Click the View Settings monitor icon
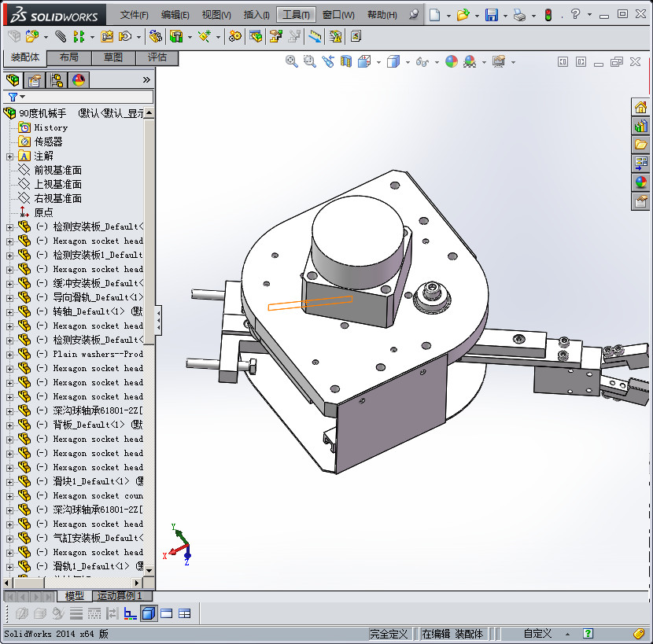Image resolution: width=653 pixels, height=644 pixels. click(x=499, y=61)
